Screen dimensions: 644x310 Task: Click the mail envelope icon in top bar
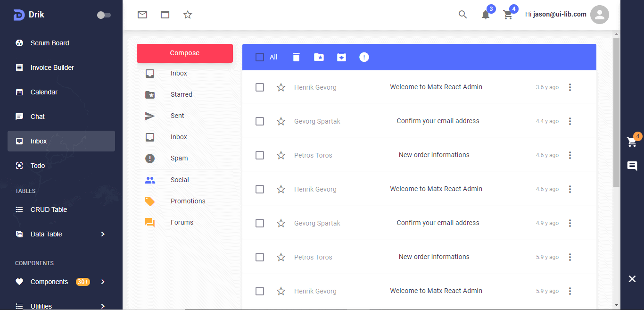(142, 15)
